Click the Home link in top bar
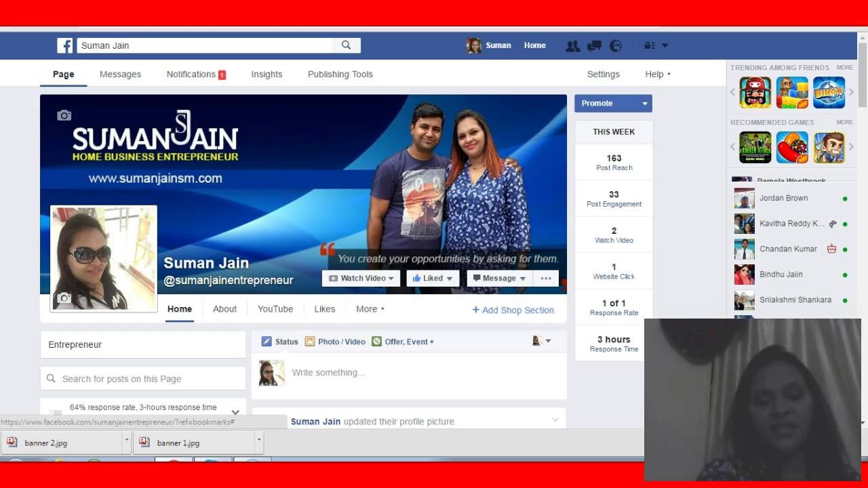The height and width of the screenshot is (488, 868). 534,45
